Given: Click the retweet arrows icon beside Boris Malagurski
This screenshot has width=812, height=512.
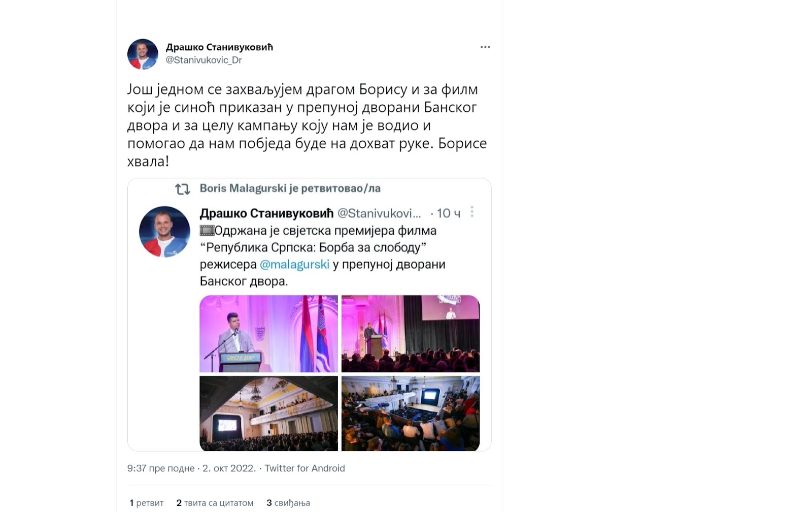Looking at the screenshot, I should [x=183, y=189].
